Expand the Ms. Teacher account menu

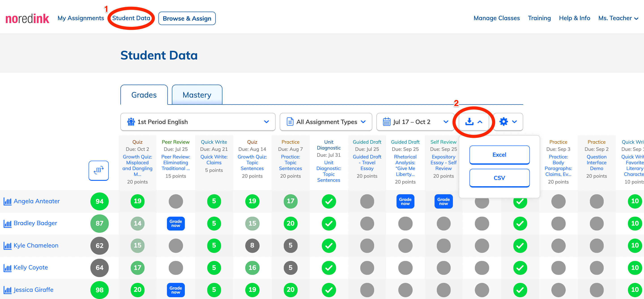pos(618,18)
